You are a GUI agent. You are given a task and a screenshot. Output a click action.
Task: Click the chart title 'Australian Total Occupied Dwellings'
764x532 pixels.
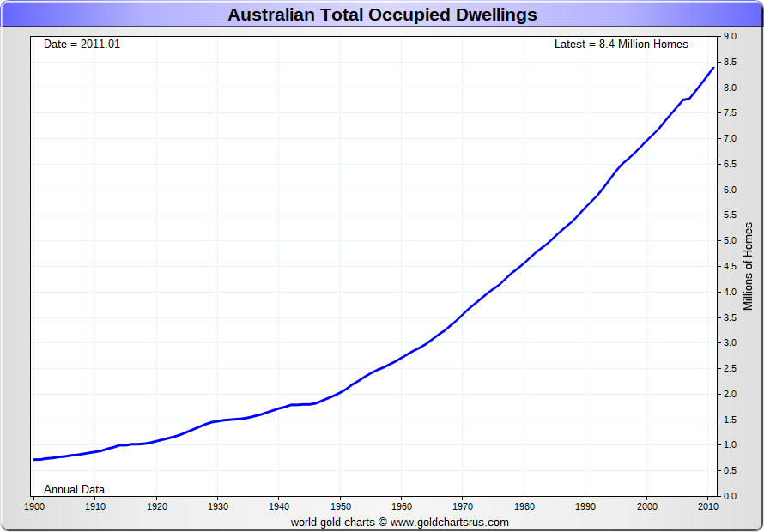(382, 15)
